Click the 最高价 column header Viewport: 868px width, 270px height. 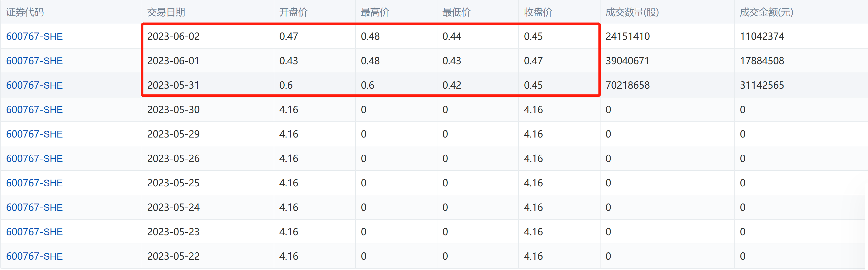click(375, 12)
